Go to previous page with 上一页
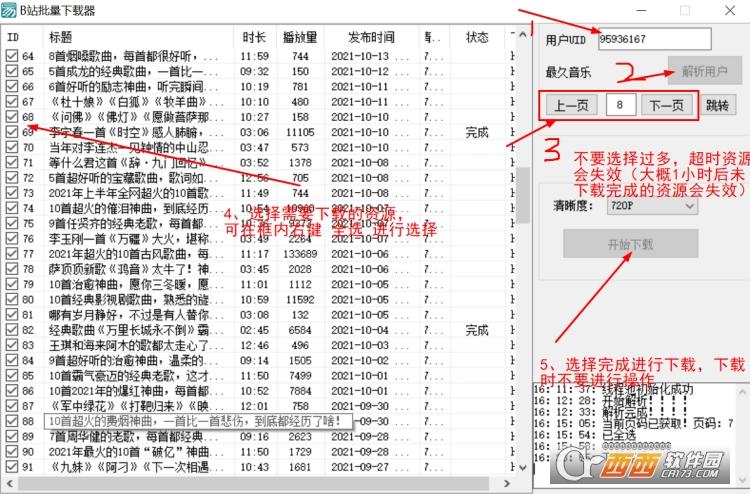Viewport: 750px width, 494px height. (572, 105)
